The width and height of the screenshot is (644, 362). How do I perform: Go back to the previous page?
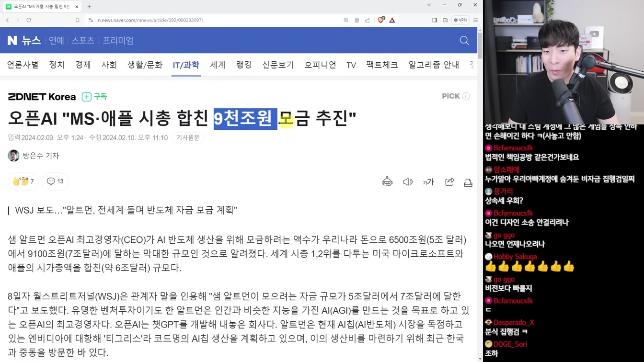click(x=7, y=20)
